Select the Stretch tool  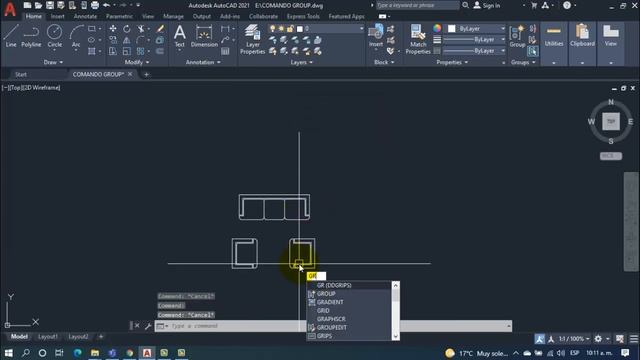(113, 51)
